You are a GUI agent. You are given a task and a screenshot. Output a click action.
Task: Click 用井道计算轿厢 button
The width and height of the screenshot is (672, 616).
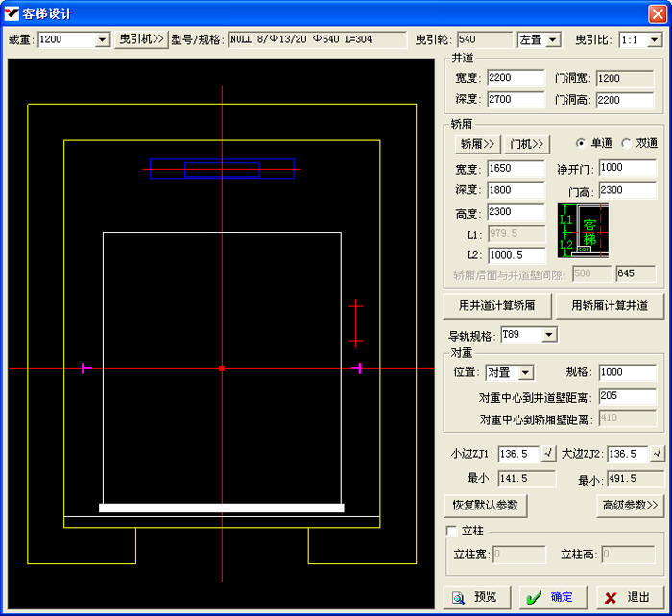(x=496, y=306)
